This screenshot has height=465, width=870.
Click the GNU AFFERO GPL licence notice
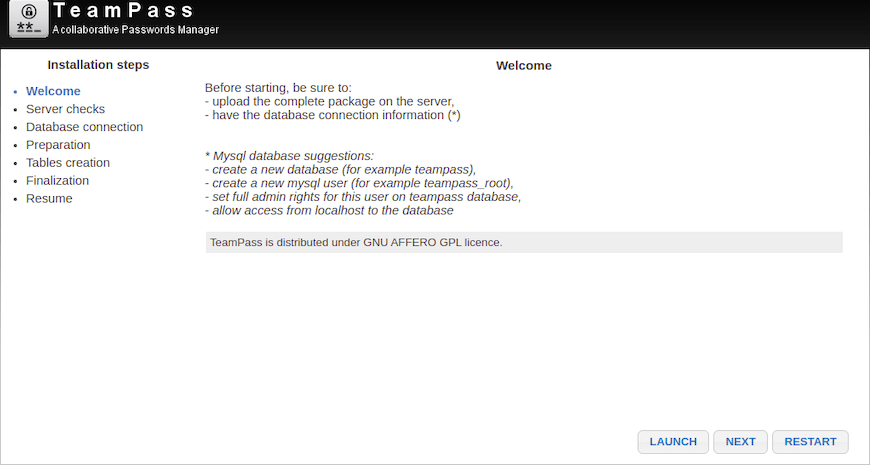pyautogui.click(x=524, y=242)
